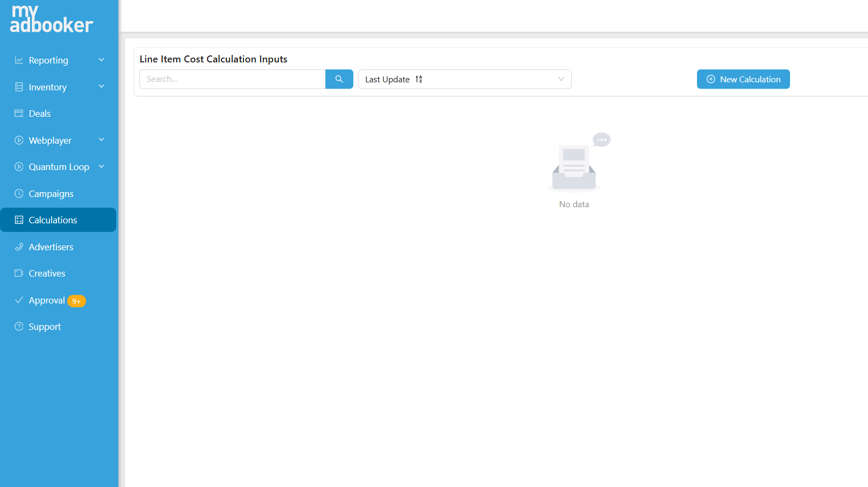Image resolution: width=868 pixels, height=487 pixels.
Task: Click the Creatives icon in sidebar
Action: point(19,273)
